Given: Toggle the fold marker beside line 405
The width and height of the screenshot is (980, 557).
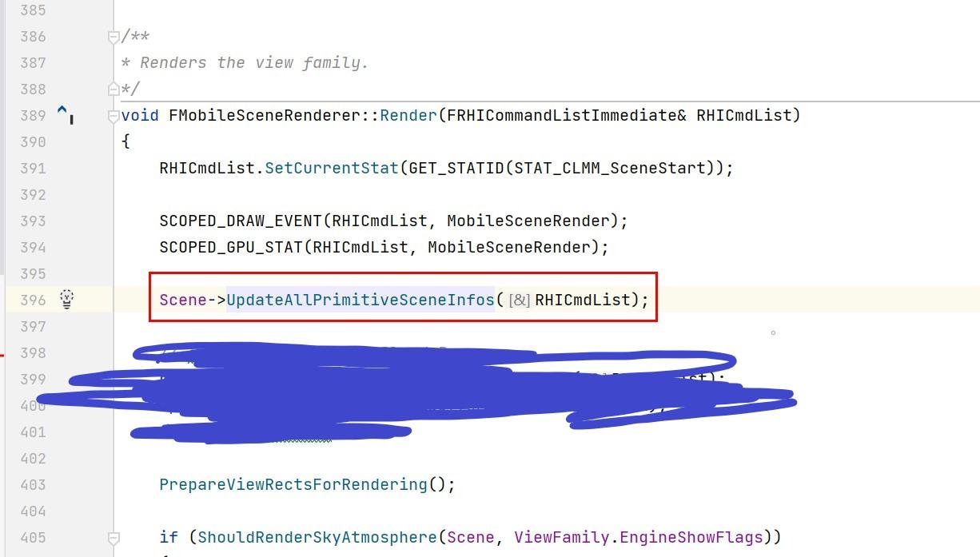Looking at the screenshot, I should (114, 537).
